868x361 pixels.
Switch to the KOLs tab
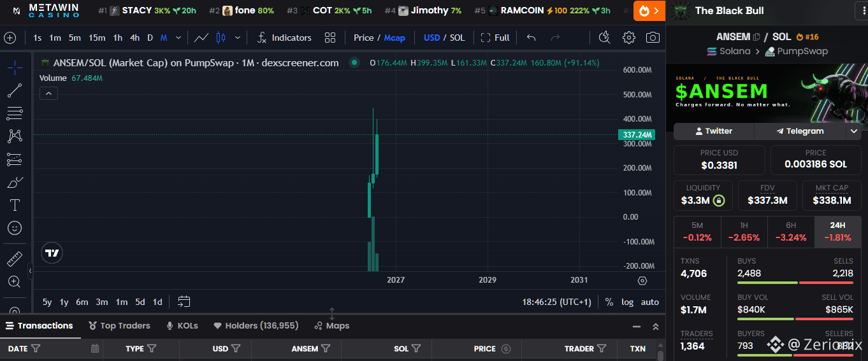click(182, 325)
